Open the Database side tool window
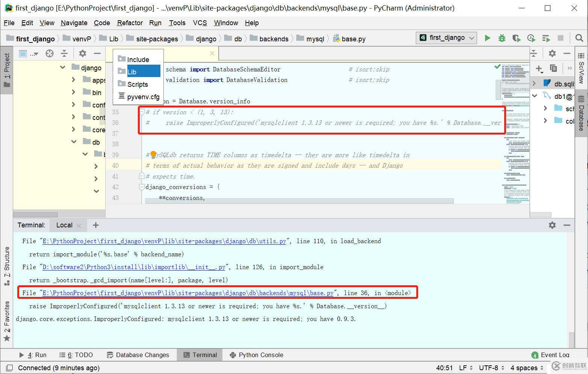588x374 pixels. (581, 113)
